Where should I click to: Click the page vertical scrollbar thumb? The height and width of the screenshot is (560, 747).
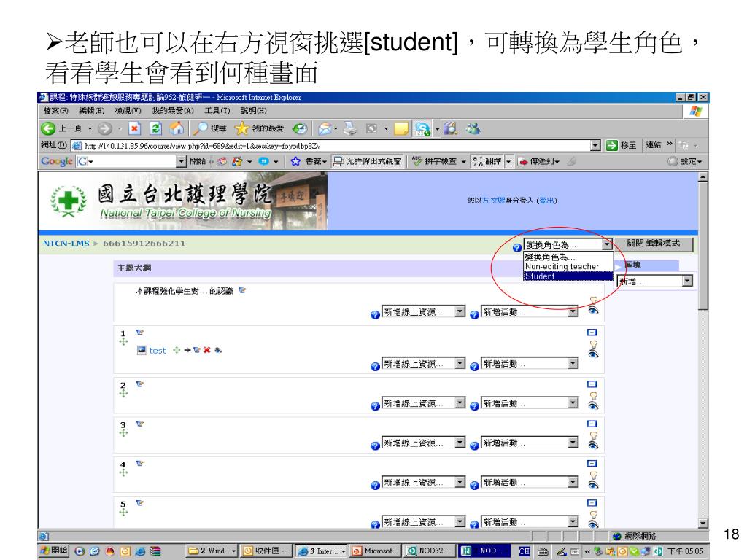[x=703, y=245]
